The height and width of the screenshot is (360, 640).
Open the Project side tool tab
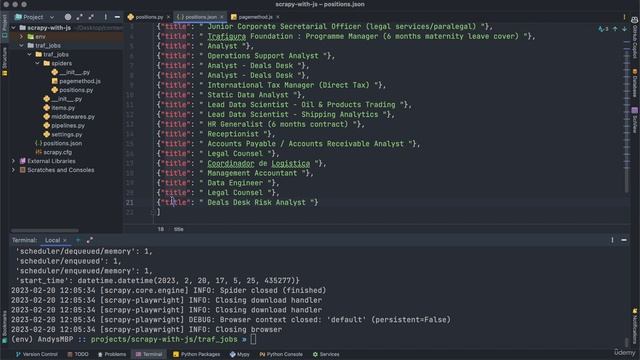[x=4, y=26]
